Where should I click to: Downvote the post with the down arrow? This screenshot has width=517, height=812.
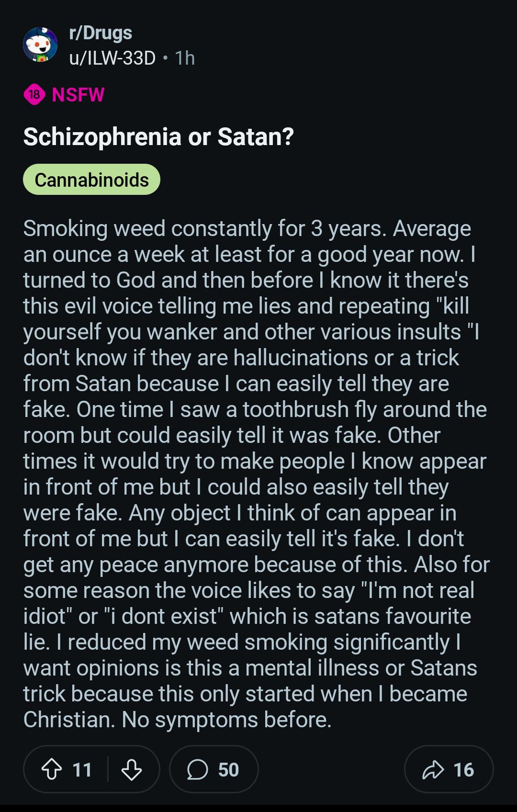coord(131,770)
